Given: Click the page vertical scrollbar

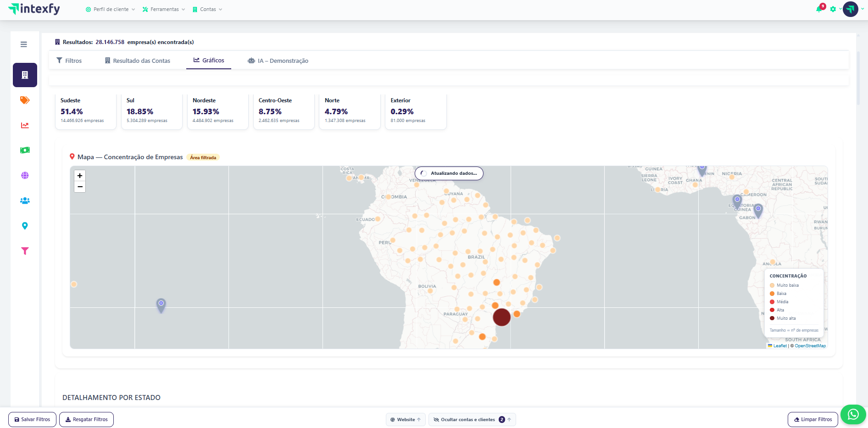Looking at the screenshot, I should coord(858,78).
